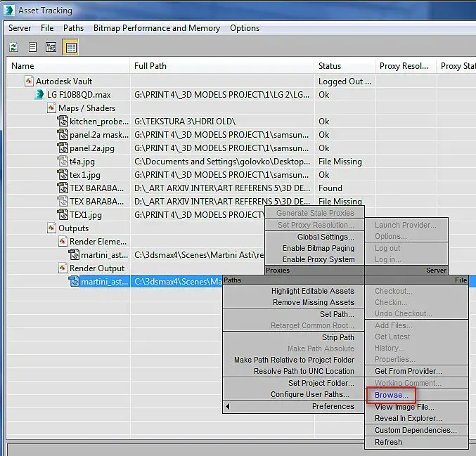Click the Maps / Shaders group icon
Image resolution: width=476 pixels, height=456 pixels.
pos(51,108)
